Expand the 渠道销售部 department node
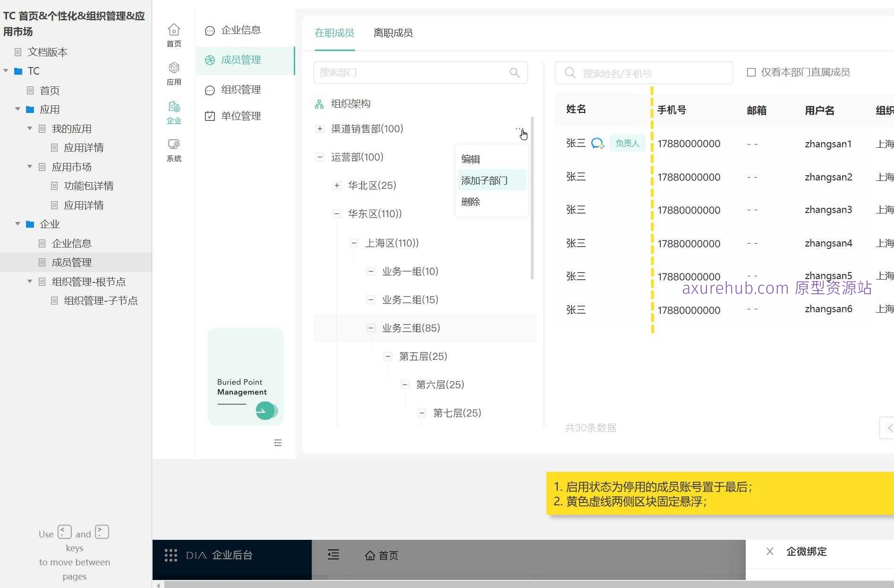Viewport: 894px width, 588px height. (320, 128)
